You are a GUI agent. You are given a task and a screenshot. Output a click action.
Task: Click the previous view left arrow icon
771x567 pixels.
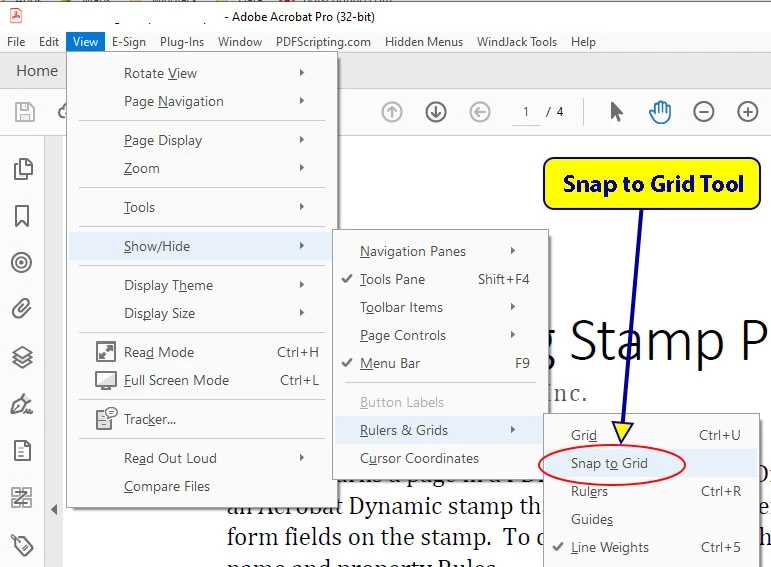[480, 112]
